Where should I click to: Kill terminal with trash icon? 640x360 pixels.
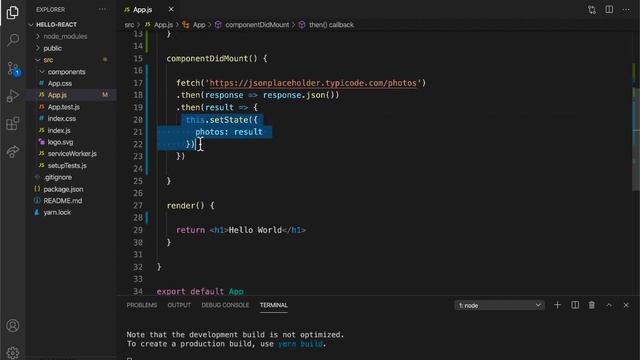point(591,305)
